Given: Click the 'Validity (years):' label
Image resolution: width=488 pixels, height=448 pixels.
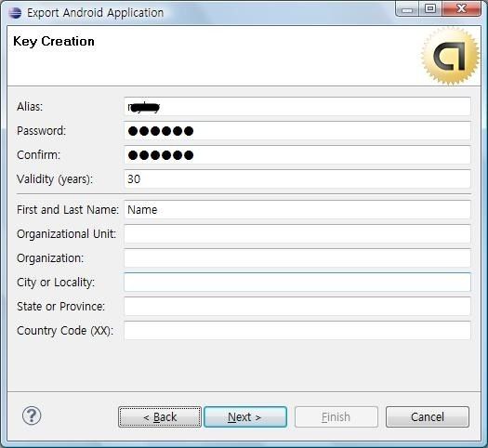Looking at the screenshot, I should click(x=55, y=179).
